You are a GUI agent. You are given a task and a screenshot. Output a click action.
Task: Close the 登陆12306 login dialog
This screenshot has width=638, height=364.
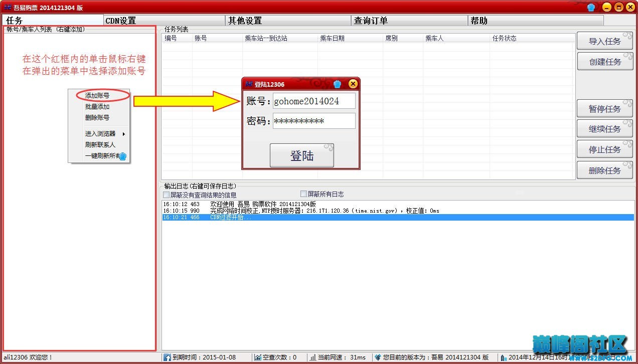click(353, 84)
